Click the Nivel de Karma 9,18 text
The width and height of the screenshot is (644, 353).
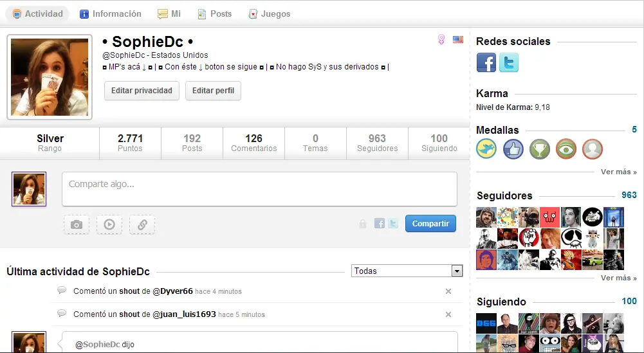click(x=513, y=107)
